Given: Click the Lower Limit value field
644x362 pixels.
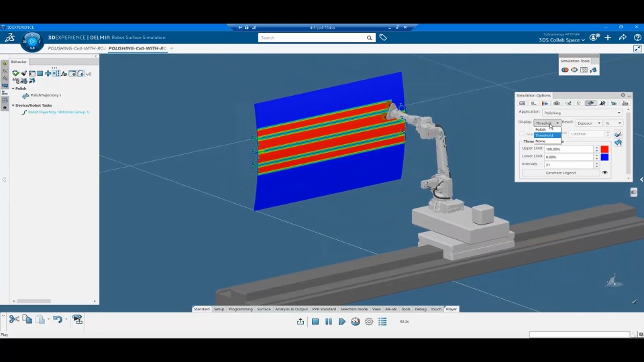Looking at the screenshot, I should tap(568, 157).
